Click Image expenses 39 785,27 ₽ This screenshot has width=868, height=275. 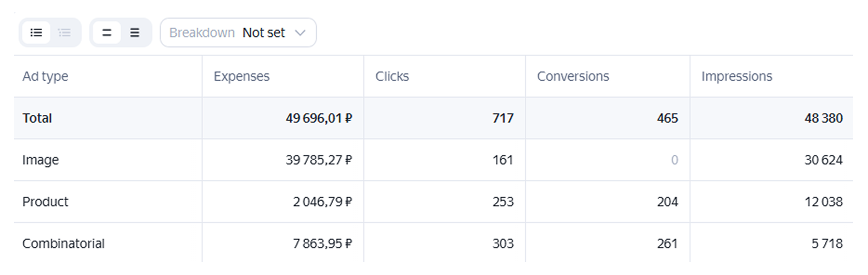click(319, 160)
